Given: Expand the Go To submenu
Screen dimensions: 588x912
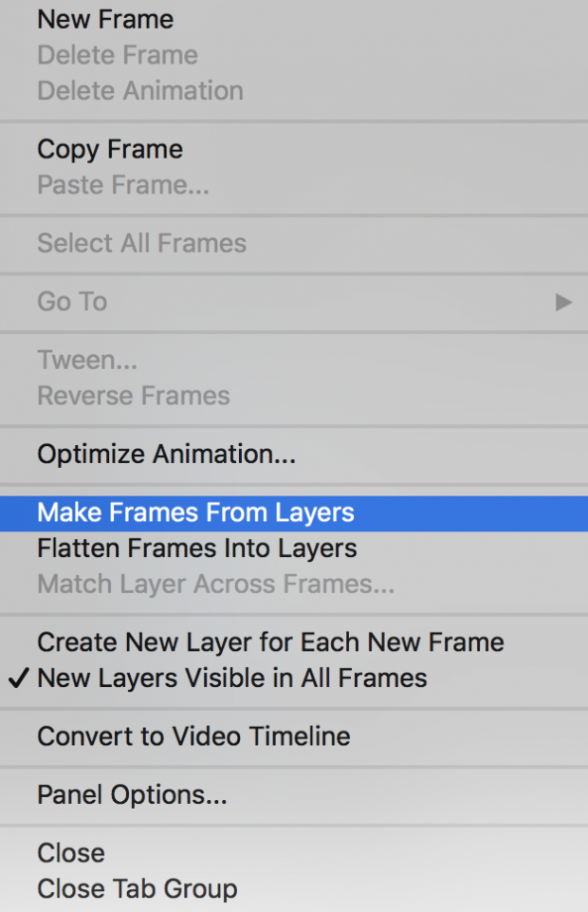Looking at the screenshot, I should 71,302.
